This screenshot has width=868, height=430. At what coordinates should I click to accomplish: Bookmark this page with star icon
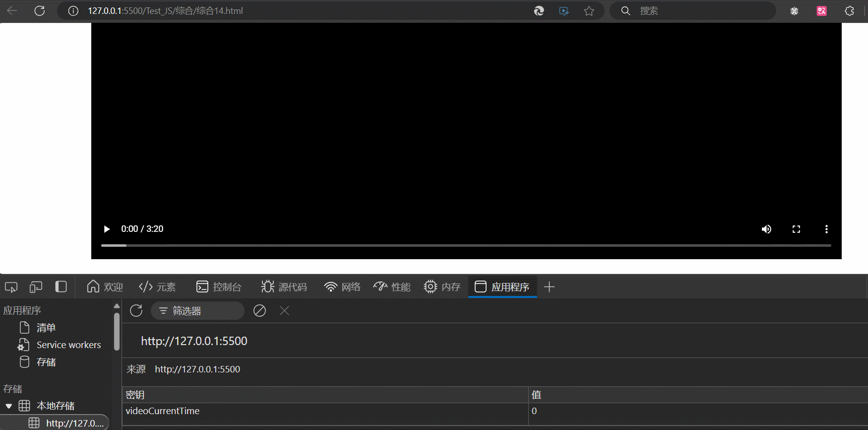coord(589,11)
